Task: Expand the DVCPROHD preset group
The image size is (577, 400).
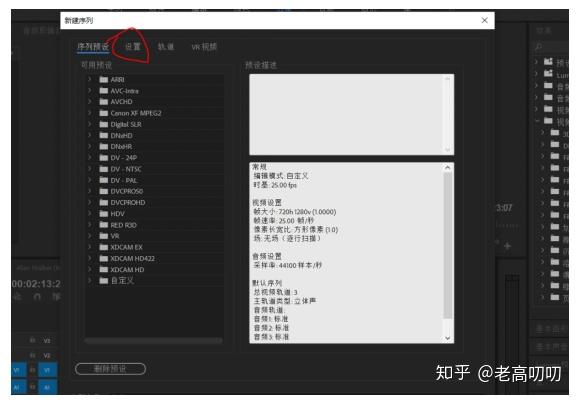Action: pos(89,202)
